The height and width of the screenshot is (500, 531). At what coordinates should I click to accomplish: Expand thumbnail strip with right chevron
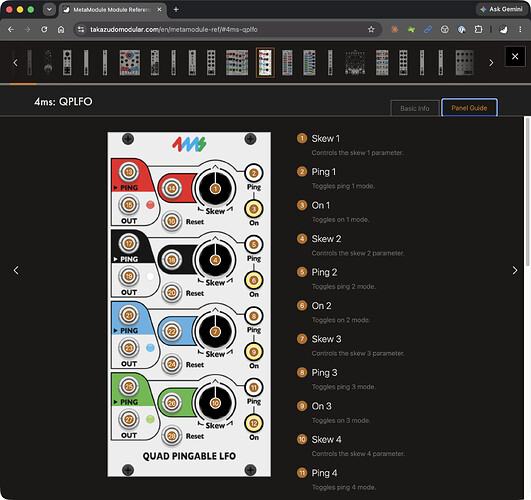pyautogui.click(x=491, y=63)
